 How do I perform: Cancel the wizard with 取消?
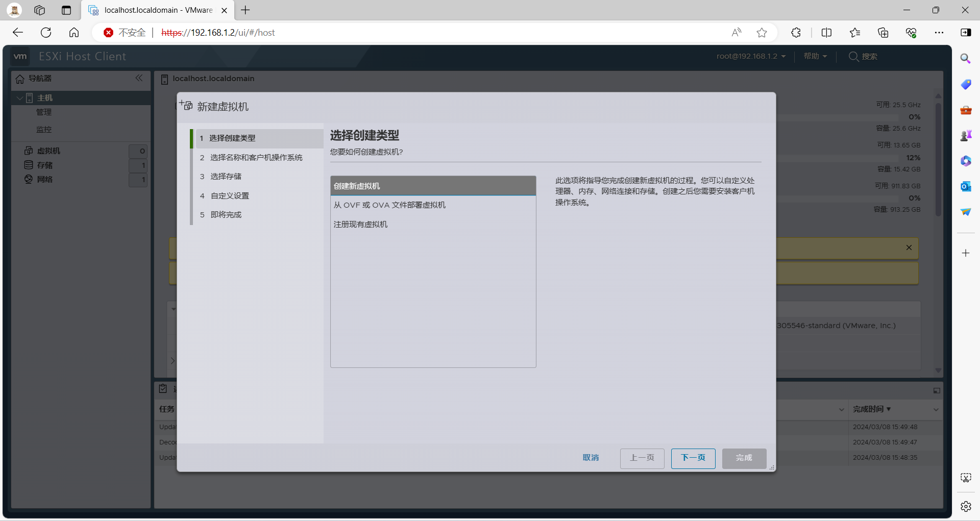tap(591, 458)
